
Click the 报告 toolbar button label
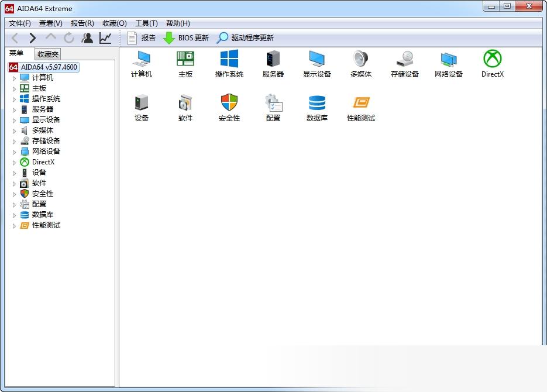click(148, 38)
